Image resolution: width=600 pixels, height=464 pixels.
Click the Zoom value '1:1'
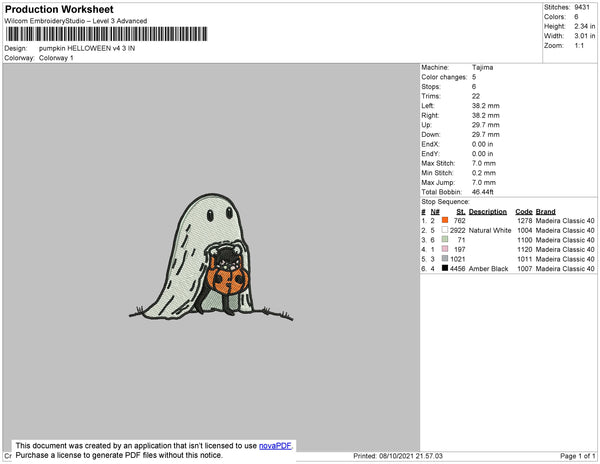pyautogui.click(x=579, y=46)
